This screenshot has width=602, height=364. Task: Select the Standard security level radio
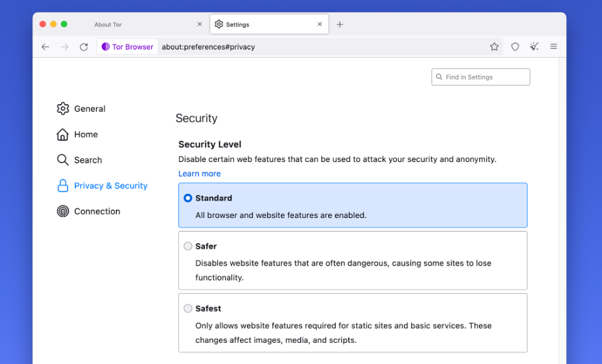pyautogui.click(x=188, y=198)
